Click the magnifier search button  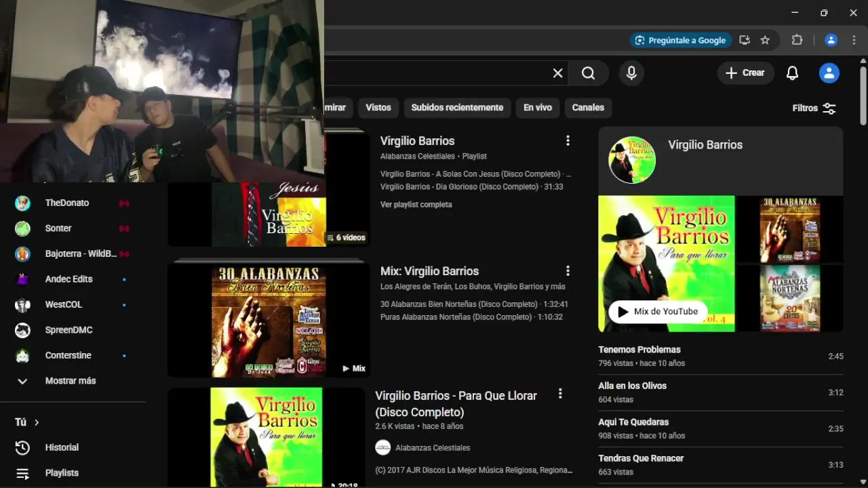tap(588, 73)
